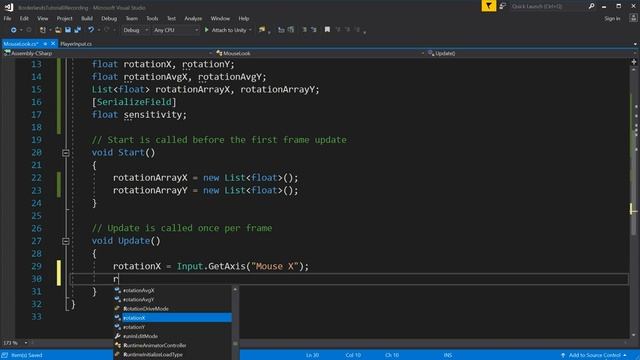Click the Find in Files toolbar icon
Viewport: 640px width, 360px height.
(x=262, y=30)
